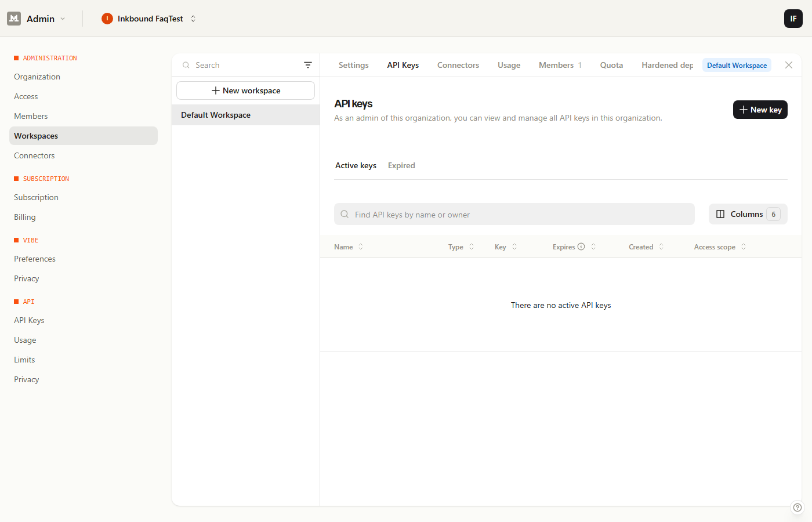Click the Mistral logo icon beside Admin
Screen dimensions: 812x522
tap(14, 19)
